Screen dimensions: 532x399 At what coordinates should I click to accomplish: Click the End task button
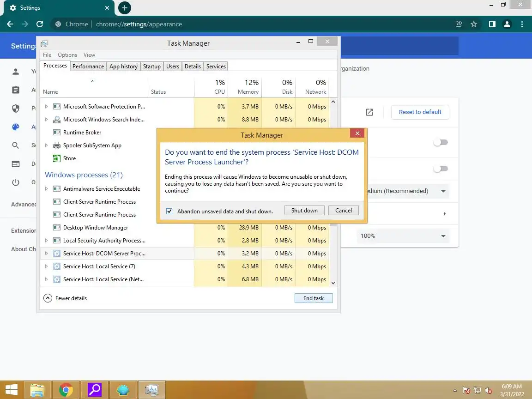pyautogui.click(x=314, y=298)
